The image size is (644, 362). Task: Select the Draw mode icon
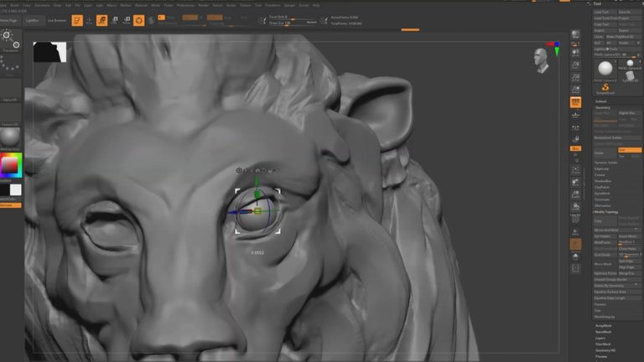[89, 20]
